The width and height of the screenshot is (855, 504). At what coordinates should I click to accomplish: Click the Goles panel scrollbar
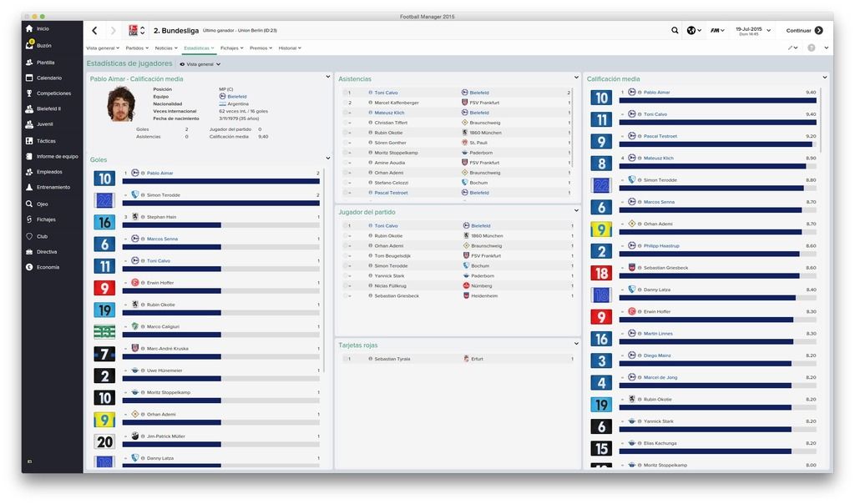324,271
